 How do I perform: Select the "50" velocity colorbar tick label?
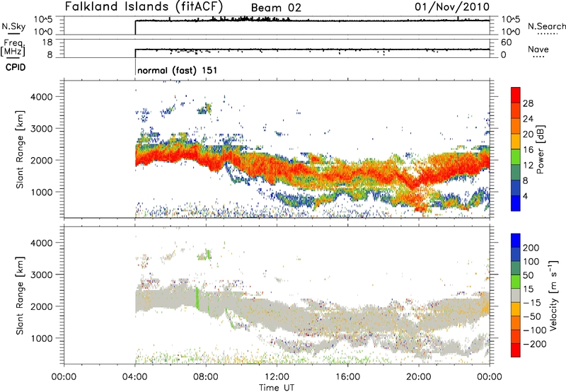(528, 275)
